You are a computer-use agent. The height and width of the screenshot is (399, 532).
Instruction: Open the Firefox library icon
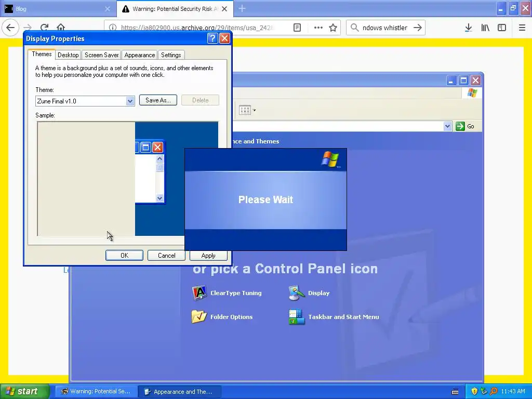[485, 28]
